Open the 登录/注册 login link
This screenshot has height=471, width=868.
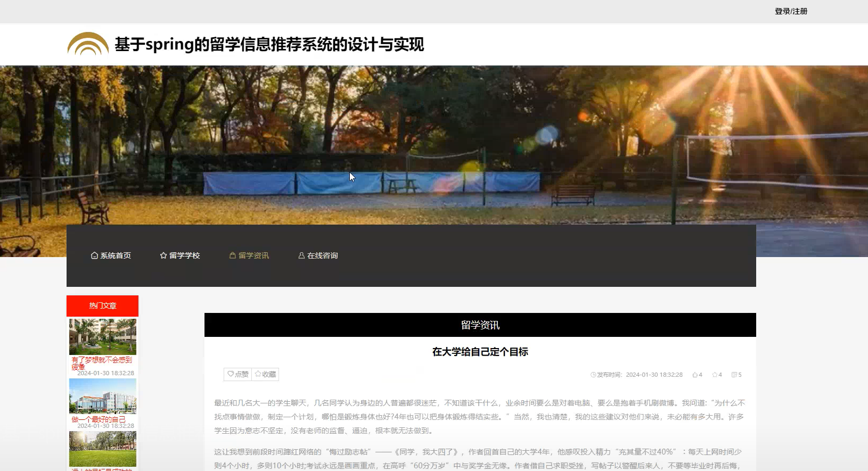(x=791, y=11)
